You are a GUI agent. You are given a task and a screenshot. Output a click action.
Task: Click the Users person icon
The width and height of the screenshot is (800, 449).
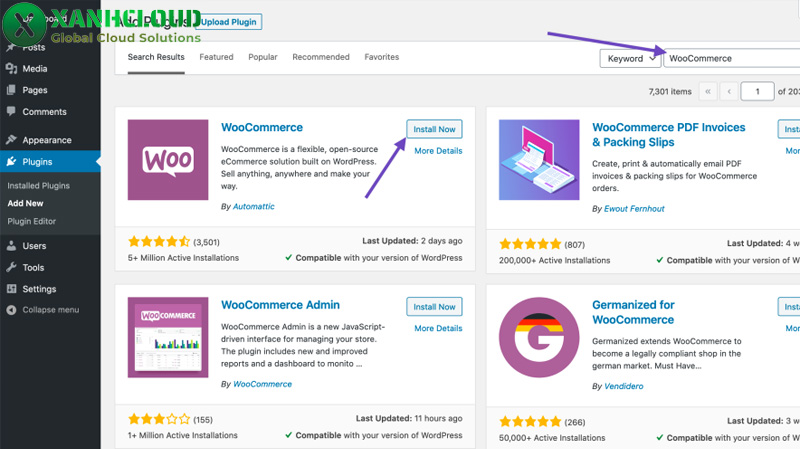click(x=11, y=246)
